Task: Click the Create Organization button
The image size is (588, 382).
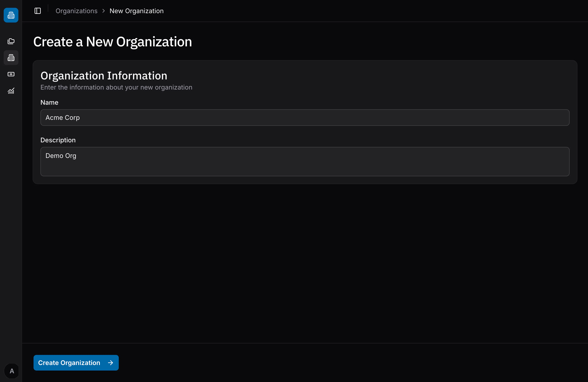Action: [76, 363]
